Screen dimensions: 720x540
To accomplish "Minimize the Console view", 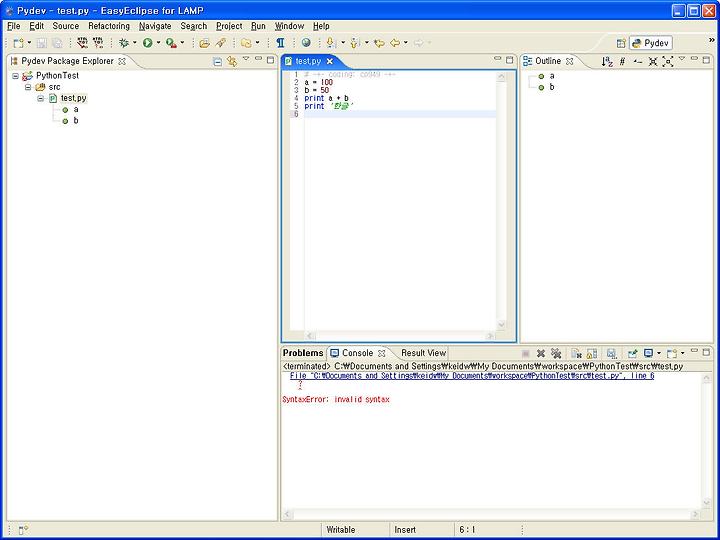I will point(694,351).
